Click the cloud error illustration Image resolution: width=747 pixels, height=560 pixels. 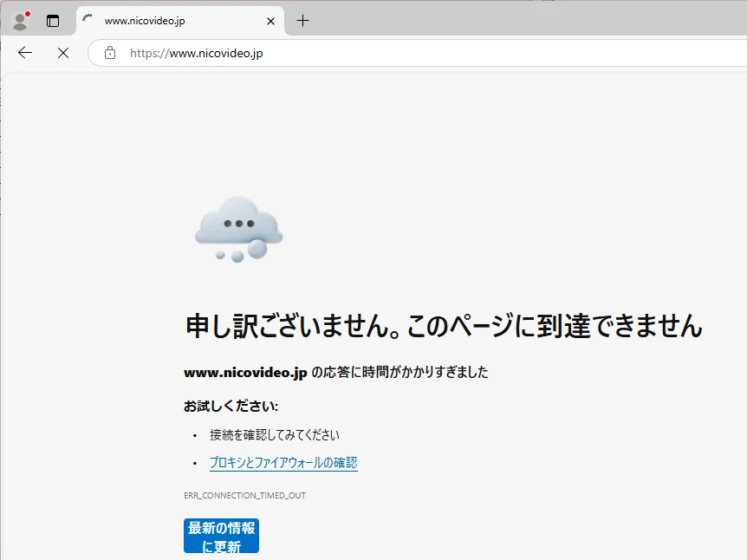click(238, 229)
